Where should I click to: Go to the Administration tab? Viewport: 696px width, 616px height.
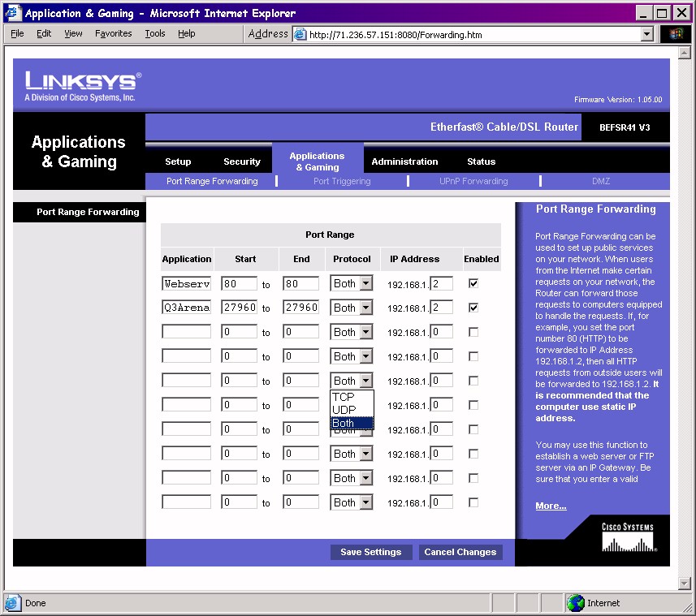(404, 162)
